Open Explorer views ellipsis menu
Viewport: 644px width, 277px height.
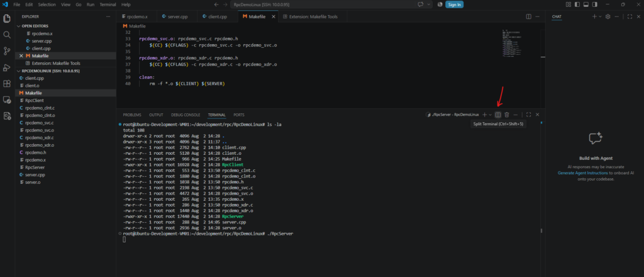pos(108,16)
